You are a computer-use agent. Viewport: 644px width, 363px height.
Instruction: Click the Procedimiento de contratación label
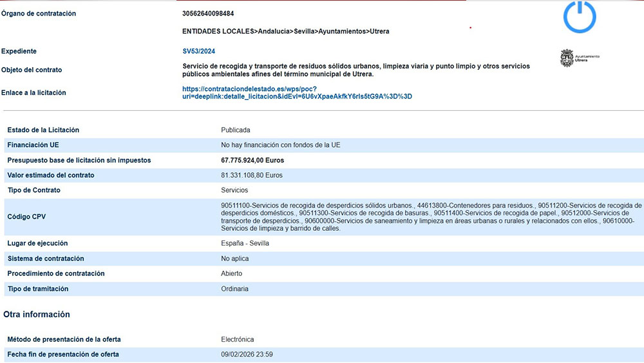coord(56,273)
